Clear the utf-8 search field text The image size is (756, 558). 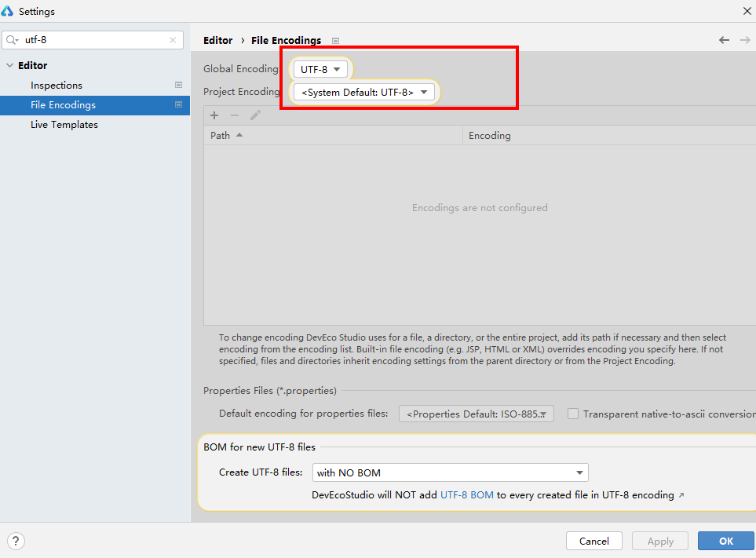[x=173, y=40]
